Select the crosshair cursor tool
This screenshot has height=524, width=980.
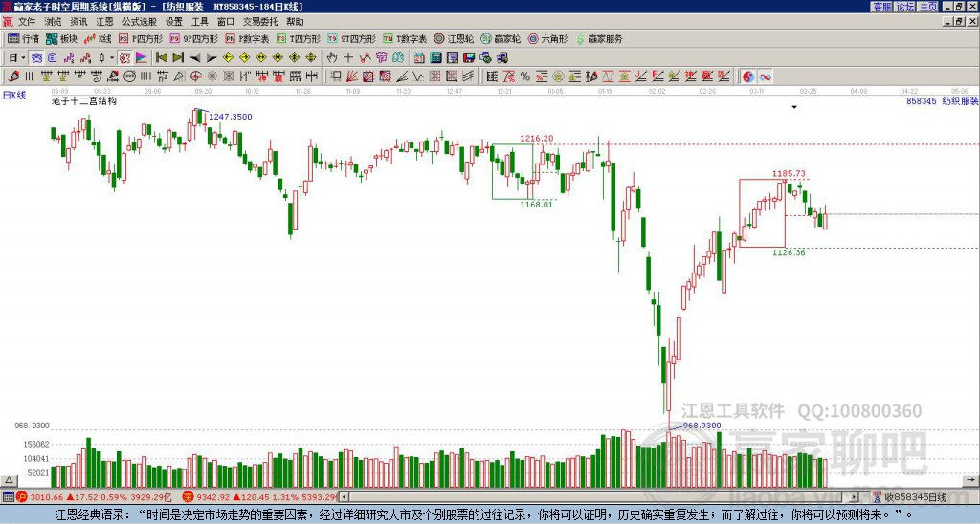point(348,58)
